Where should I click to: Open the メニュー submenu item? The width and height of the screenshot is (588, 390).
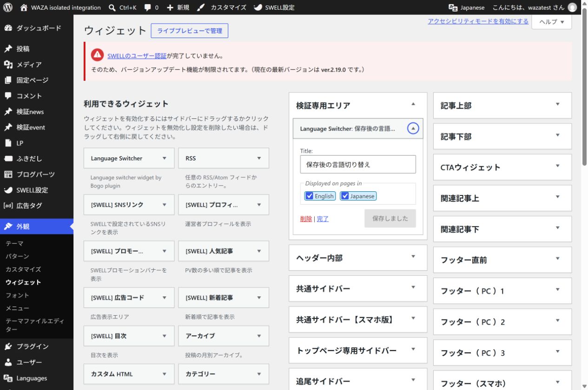click(x=17, y=308)
